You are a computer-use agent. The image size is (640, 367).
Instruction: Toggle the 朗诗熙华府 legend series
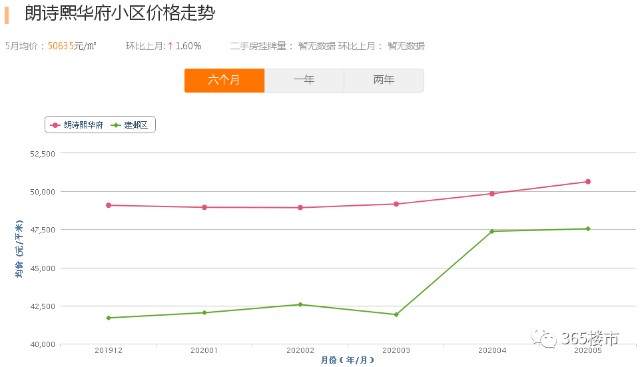tap(76, 125)
